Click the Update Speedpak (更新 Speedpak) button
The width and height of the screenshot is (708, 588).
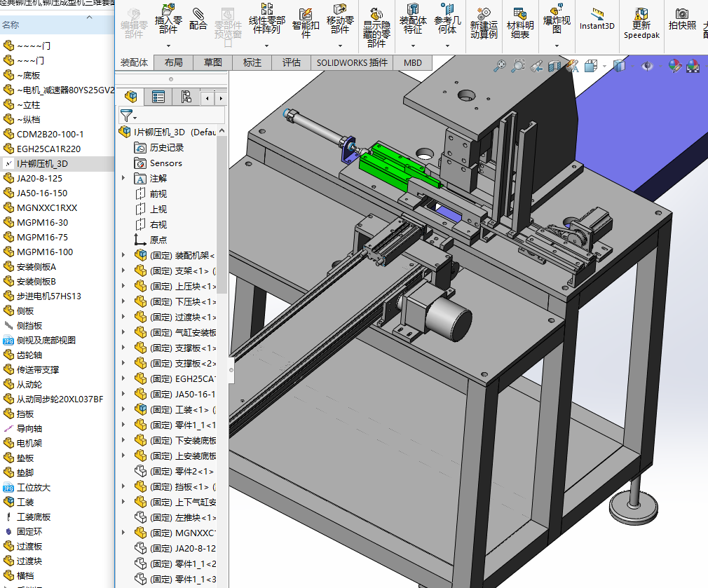click(641, 21)
